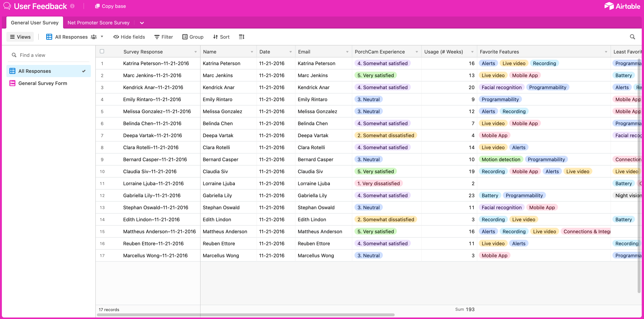Click Hide fields button in toolbar

click(x=129, y=37)
